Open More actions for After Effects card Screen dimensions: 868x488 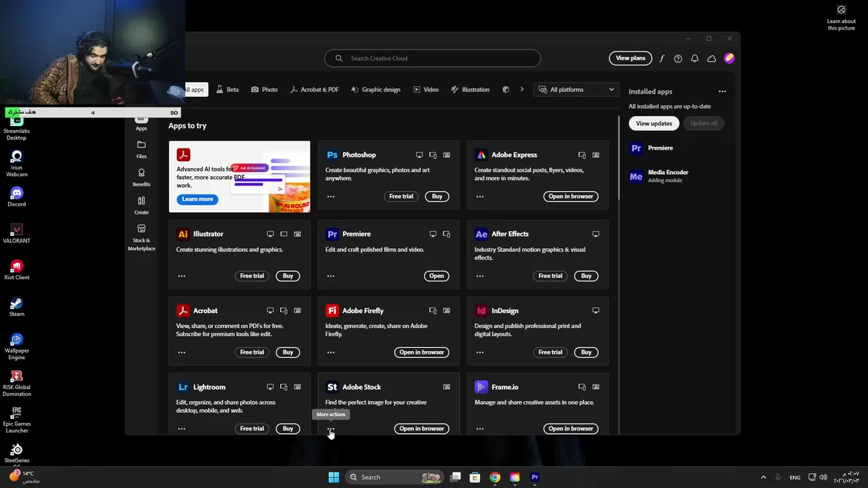[480, 276]
